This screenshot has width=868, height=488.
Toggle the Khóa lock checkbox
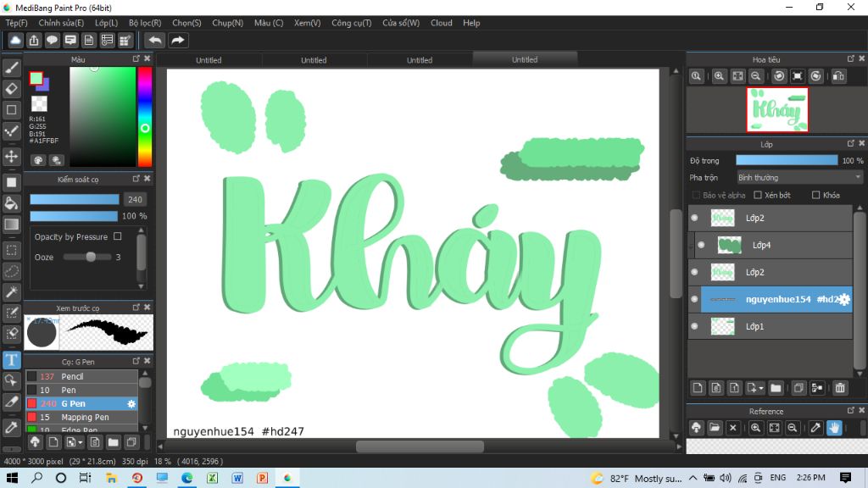click(815, 195)
